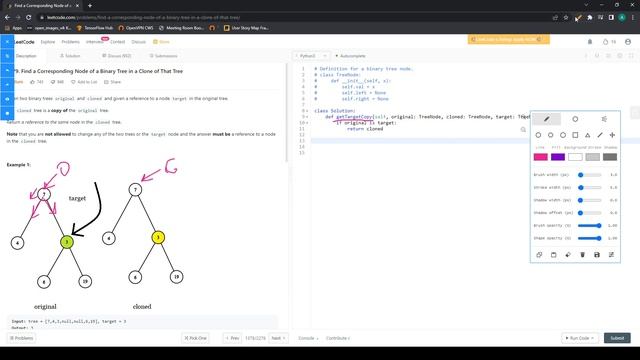Choose the white background color swatch
The width and height of the screenshot is (640, 360).
tap(575, 157)
